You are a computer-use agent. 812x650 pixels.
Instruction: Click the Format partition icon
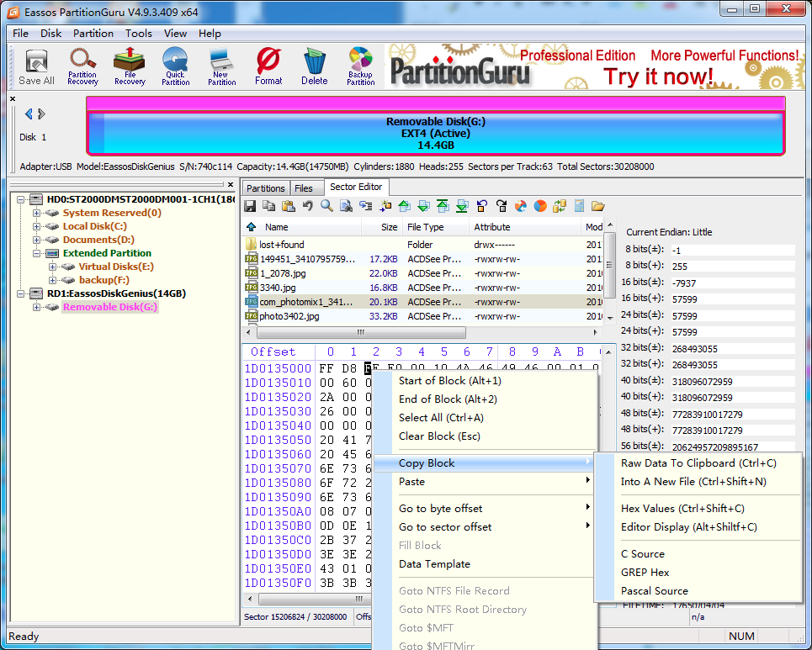(268, 66)
